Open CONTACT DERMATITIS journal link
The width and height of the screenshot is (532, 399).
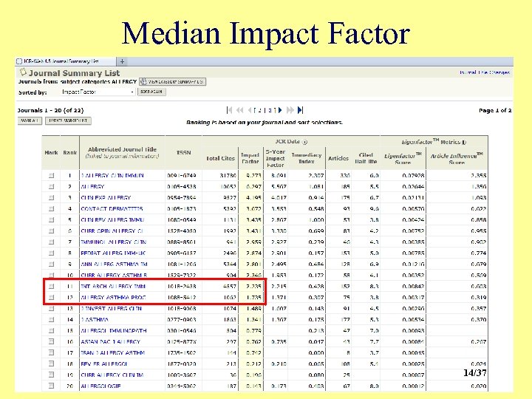pyautogui.click(x=112, y=208)
